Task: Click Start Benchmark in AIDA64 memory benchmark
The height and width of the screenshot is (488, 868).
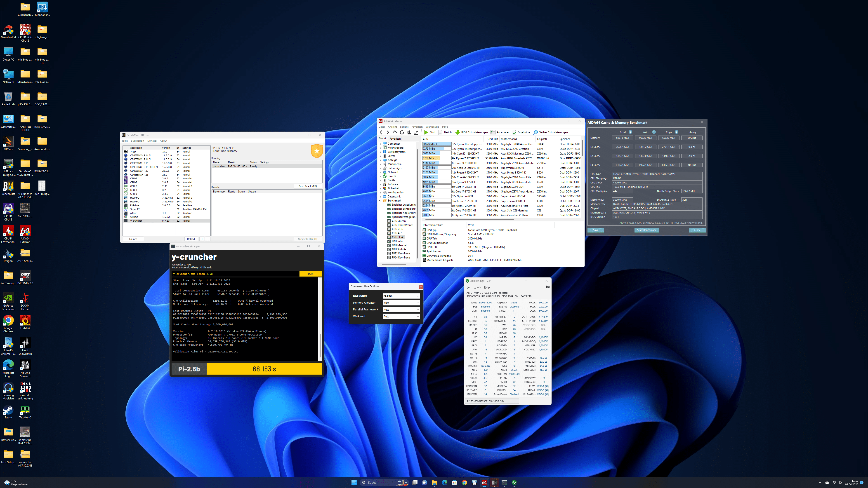Action: [646, 230]
